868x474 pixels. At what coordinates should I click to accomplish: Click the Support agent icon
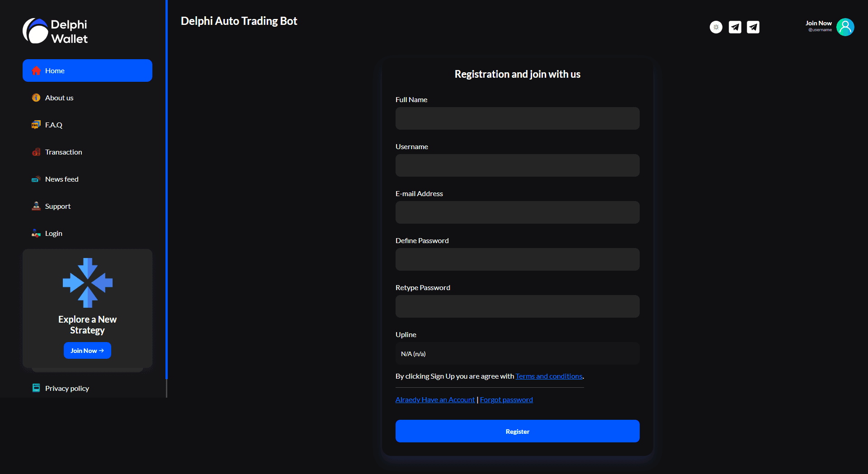[36, 206]
